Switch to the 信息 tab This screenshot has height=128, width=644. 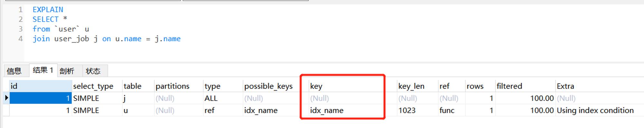tap(14, 71)
